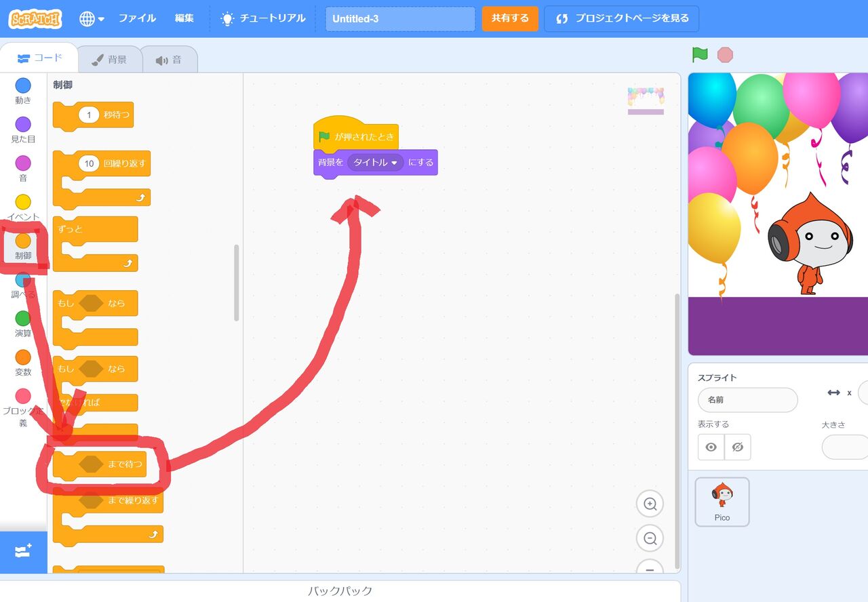Click プロジェクトページを見る button

click(x=621, y=18)
